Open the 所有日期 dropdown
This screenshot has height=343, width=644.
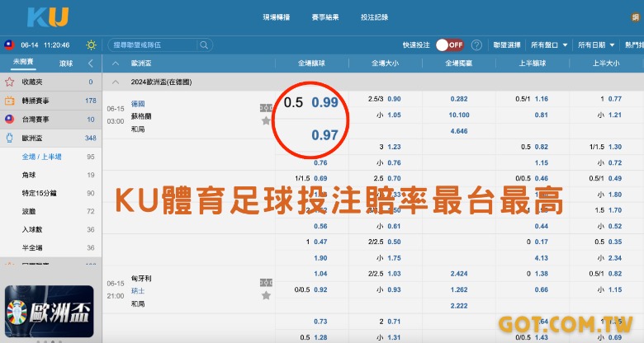596,45
